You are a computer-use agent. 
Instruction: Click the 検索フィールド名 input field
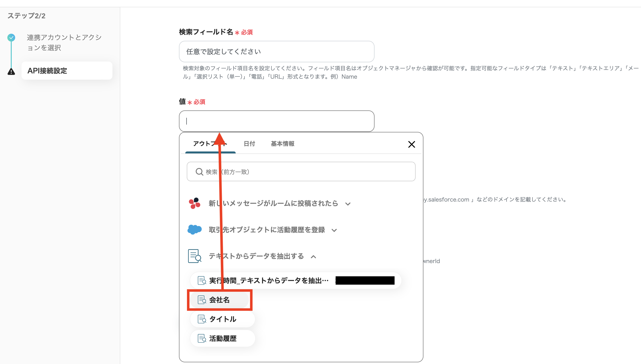(276, 52)
